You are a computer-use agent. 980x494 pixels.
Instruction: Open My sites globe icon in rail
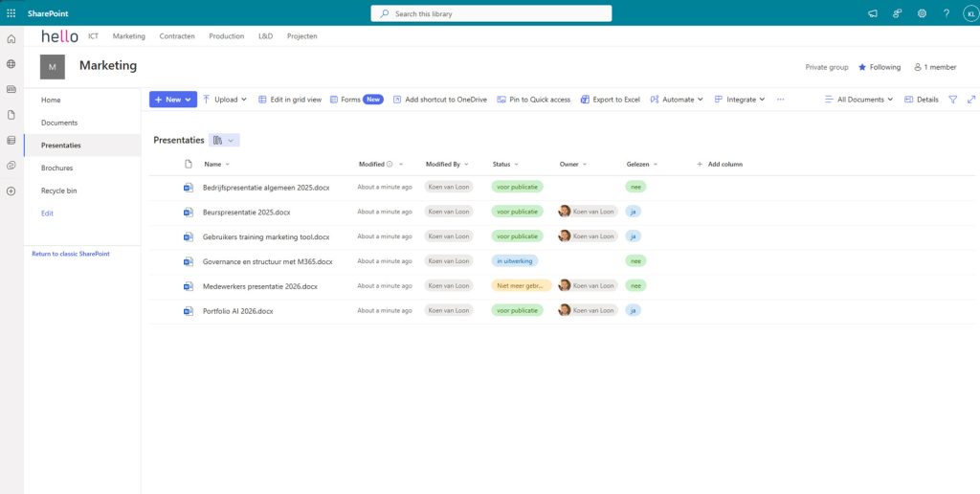pos(11,64)
